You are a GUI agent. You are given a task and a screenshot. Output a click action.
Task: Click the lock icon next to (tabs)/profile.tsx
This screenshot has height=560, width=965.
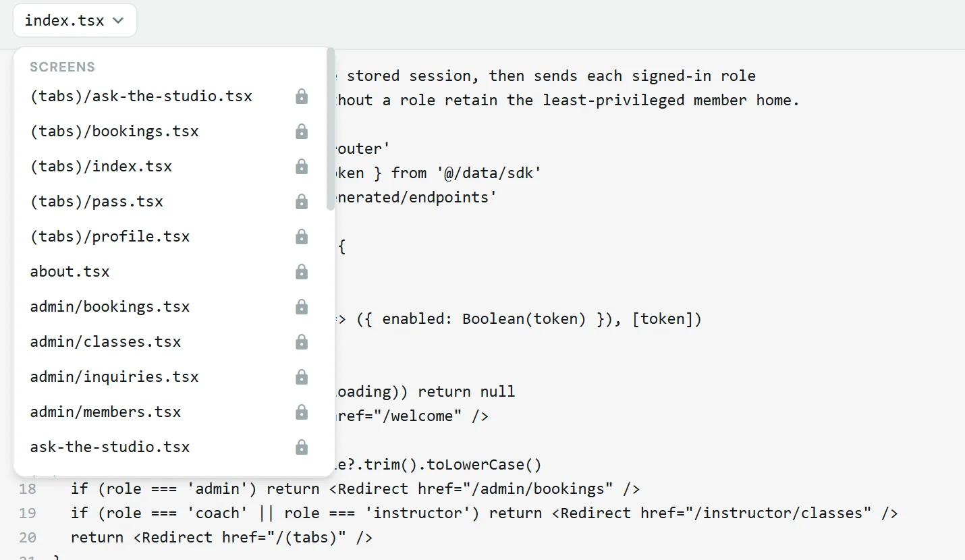pos(302,237)
